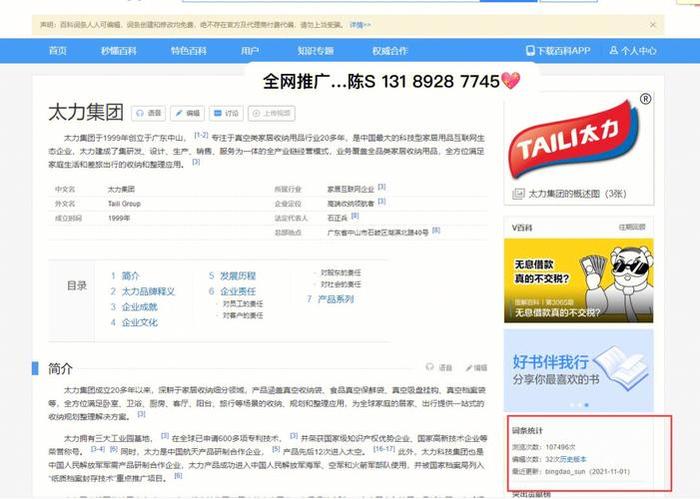This screenshot has height=499, width=700.
Task: Open reference [3] after 家居互联网企业
Action: 382,187
